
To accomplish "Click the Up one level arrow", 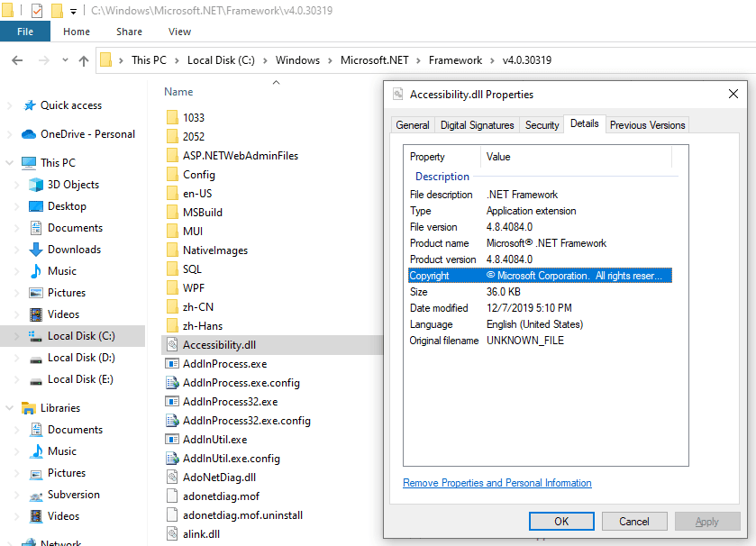I will coord(84,60).
